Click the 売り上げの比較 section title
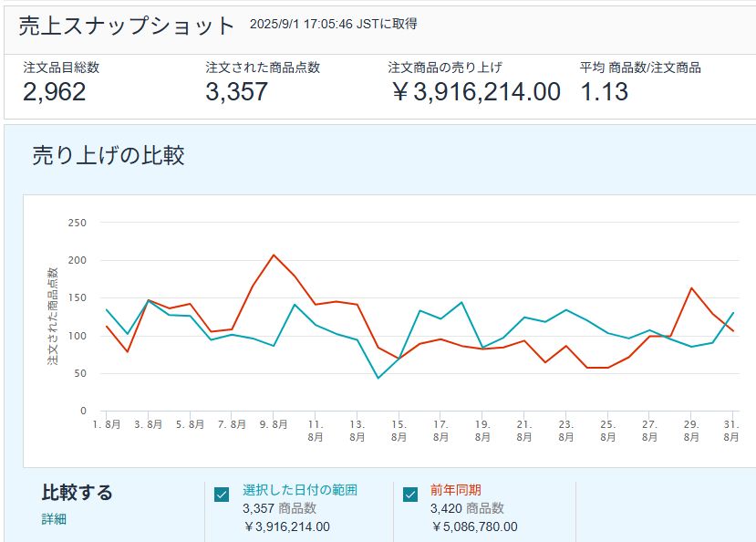This screenshot has height=542, width=756. pyautogui.click(x=109, y=155)
